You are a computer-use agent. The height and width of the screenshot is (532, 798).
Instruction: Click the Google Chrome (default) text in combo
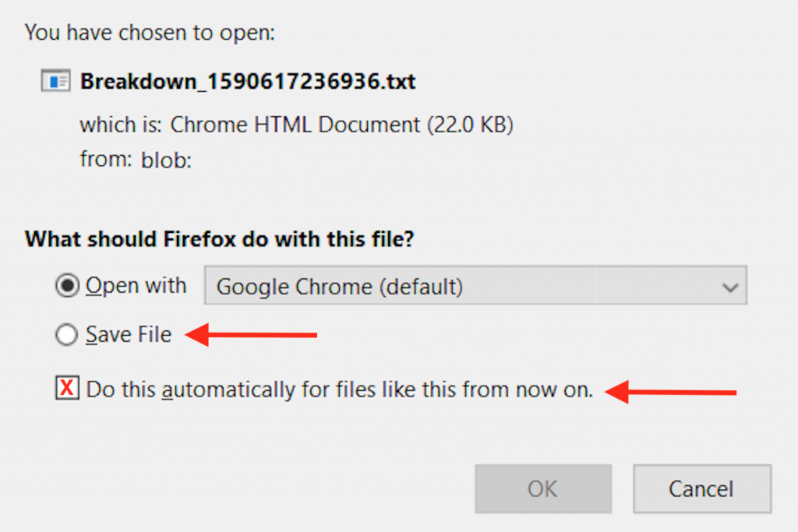coord(340,287)
